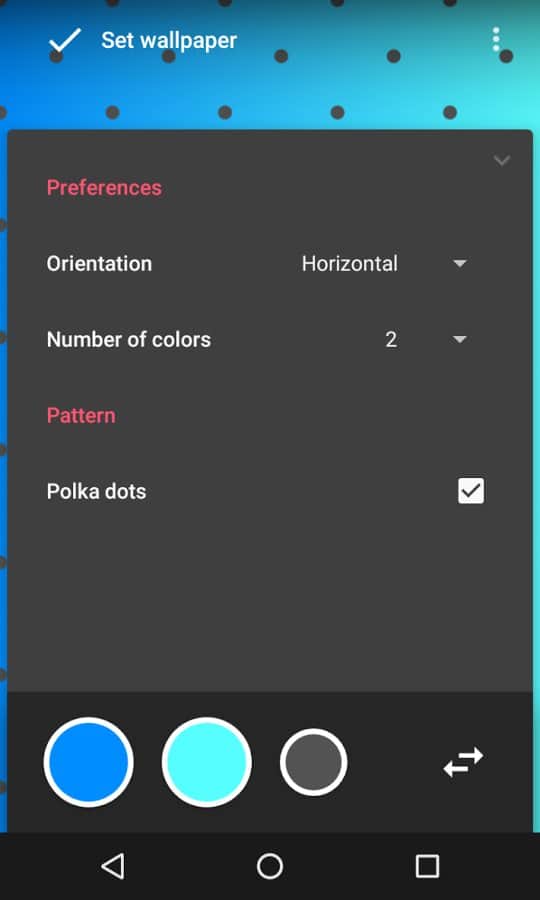Tap the Orientation label
Viewport: 540px width, 900px height.
(x=99, y=264)
